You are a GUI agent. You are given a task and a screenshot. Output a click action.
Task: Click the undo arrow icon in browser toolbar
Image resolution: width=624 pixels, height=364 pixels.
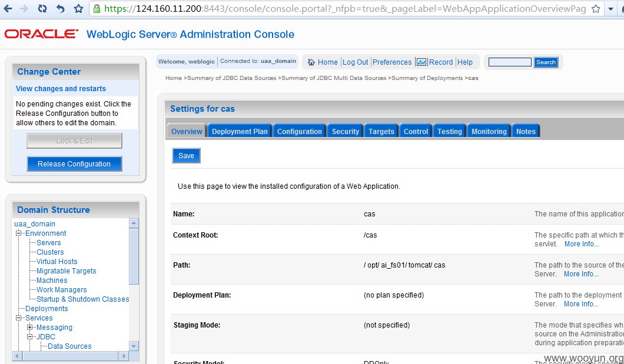[x=61, y=8]
